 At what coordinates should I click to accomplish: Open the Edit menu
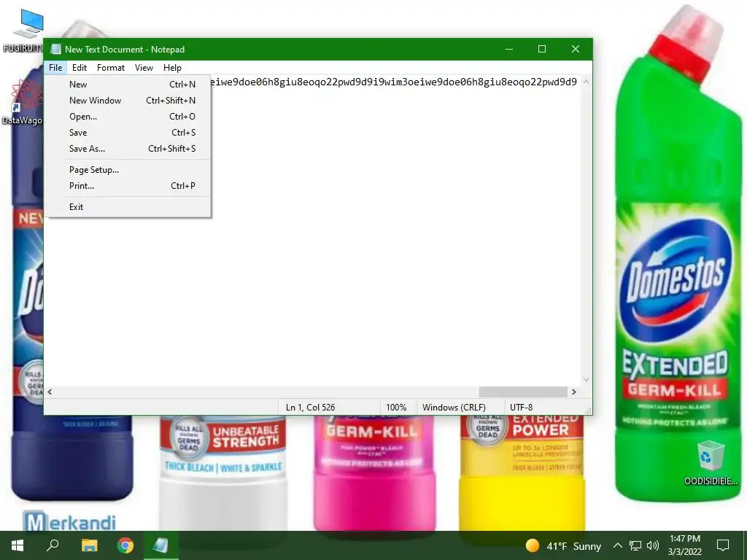tap(79, 68)
